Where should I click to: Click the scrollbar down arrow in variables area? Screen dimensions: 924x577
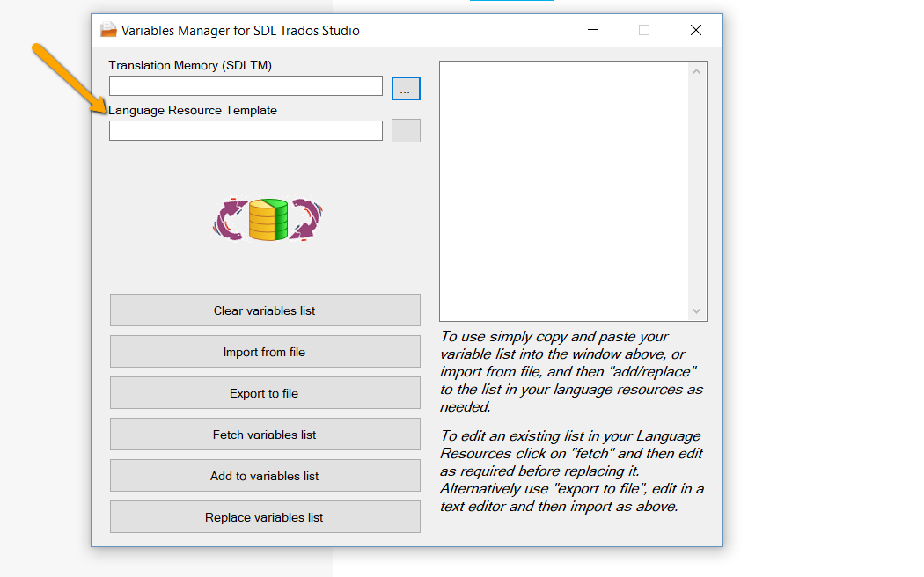[697, 310]
